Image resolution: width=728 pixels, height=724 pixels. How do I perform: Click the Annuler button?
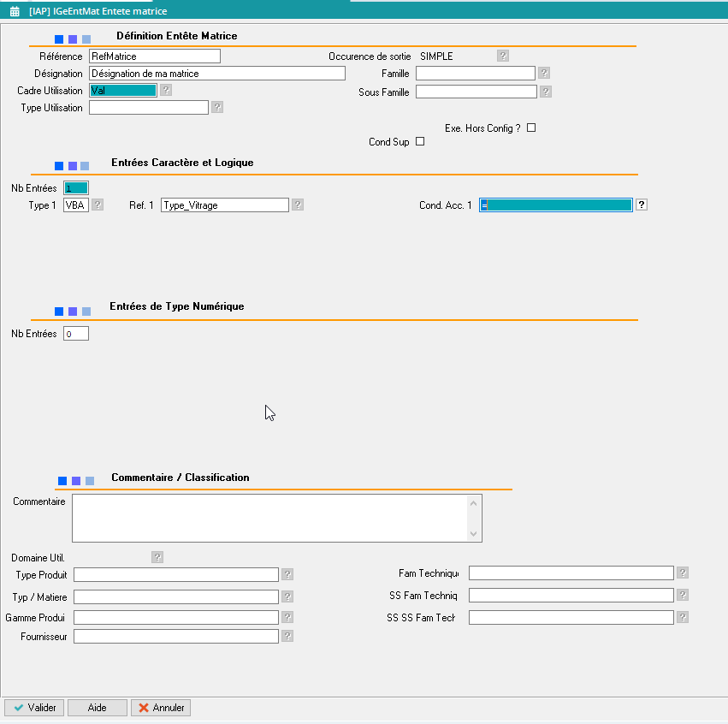(160, 708)
